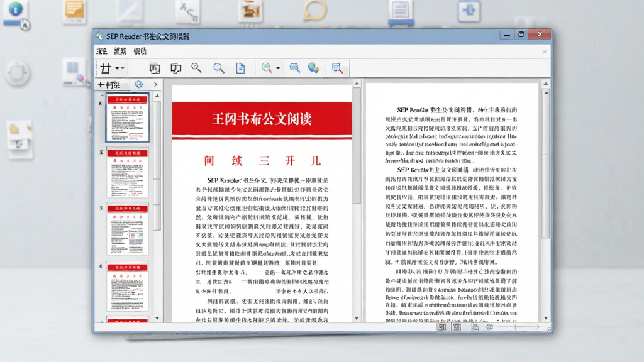
Task: Open the rightmost menu in the menu bar
Action: tap(140, 52)
